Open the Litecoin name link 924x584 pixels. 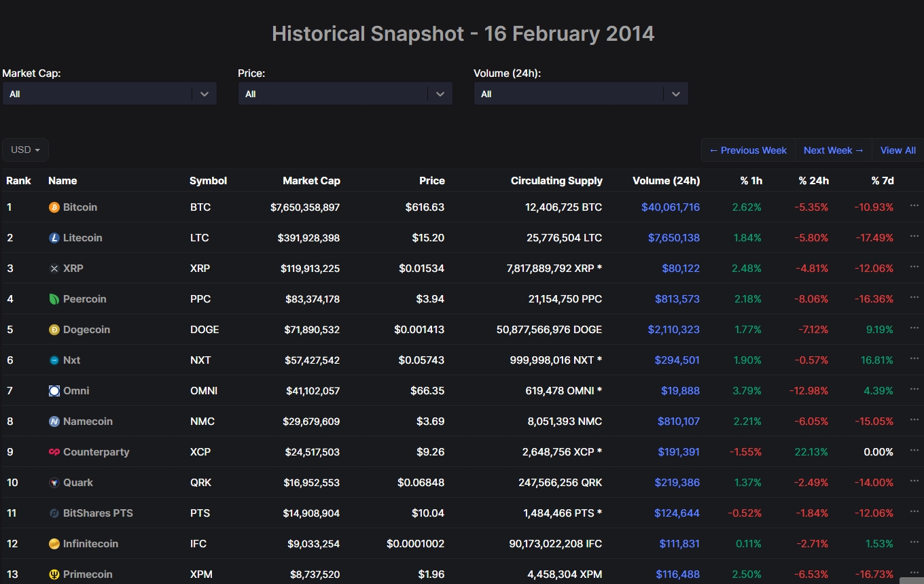[x=83, y=238]
